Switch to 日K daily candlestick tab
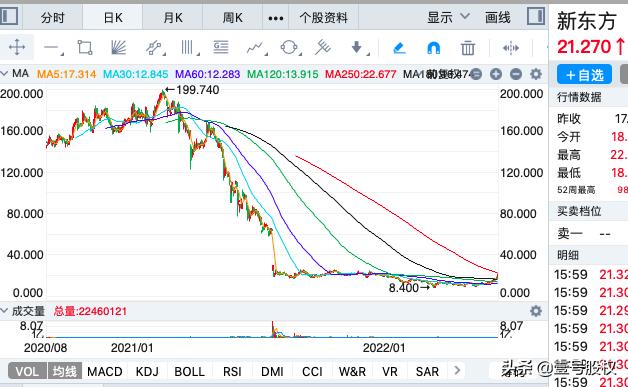The width and height of the screenshot is (628, 387). (x=113, y=18)
